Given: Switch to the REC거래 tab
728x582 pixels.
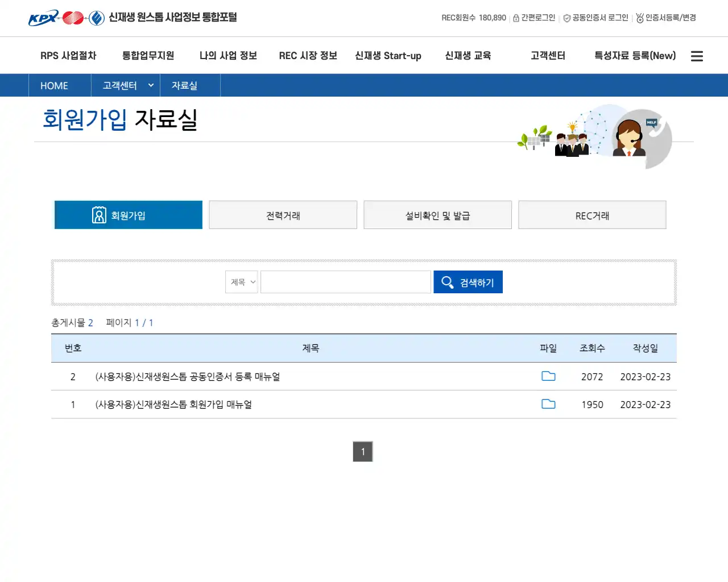Looking at the screenshot, I should pos(592,215).
